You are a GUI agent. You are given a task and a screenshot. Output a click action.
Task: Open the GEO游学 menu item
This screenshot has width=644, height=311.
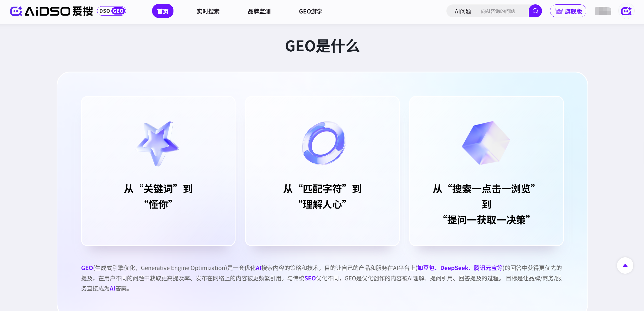[311, 11]
